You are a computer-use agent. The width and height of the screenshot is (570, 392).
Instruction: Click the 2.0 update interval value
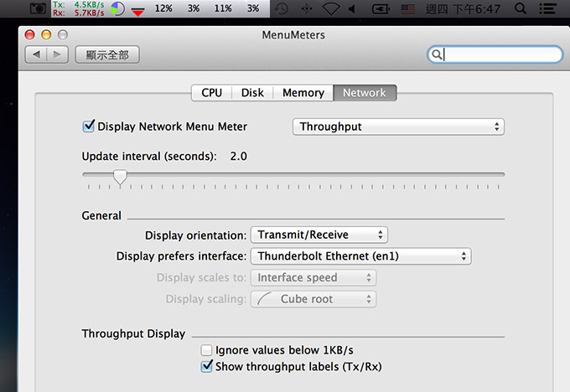tap(238, 157)
